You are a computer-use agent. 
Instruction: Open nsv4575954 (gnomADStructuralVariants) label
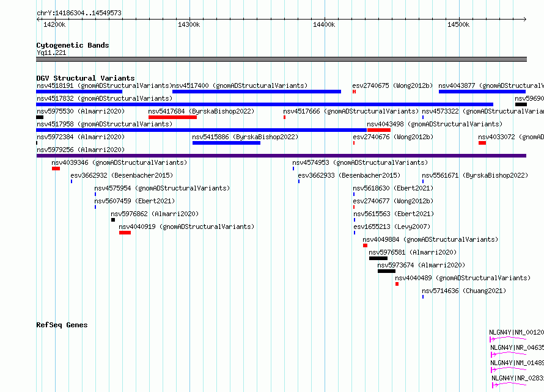(163, 188)
